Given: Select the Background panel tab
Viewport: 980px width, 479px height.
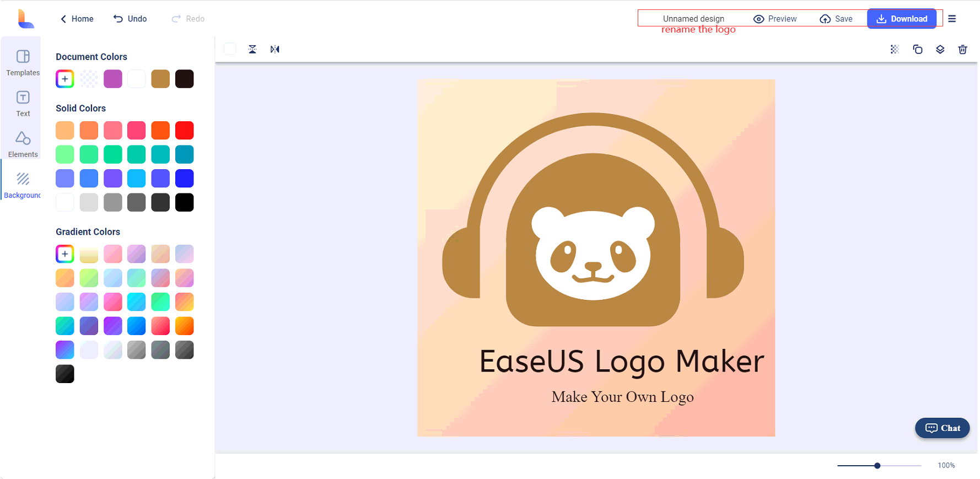Looking at the screenshot, I should (22, 186).
